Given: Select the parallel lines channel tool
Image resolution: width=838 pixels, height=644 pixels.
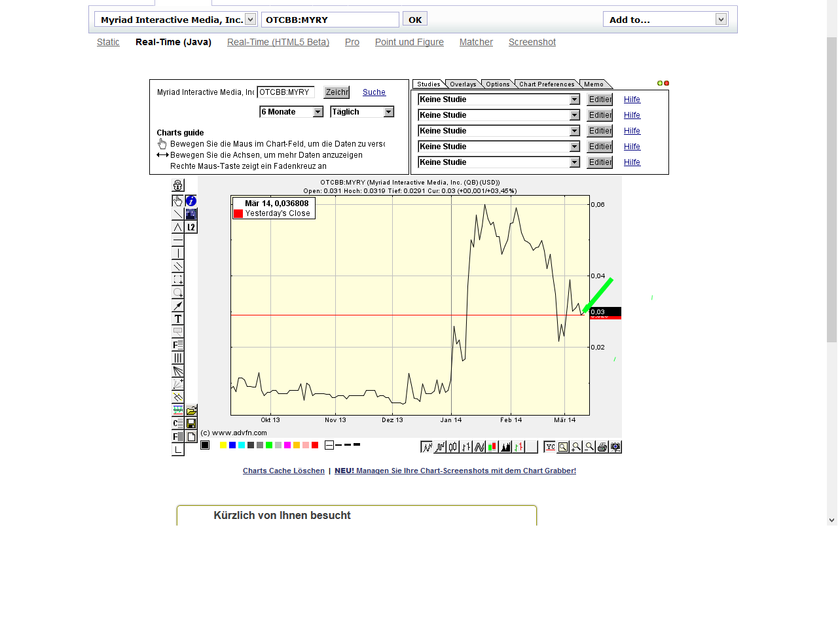Looking at the screenshot, I should pos(178,266).
